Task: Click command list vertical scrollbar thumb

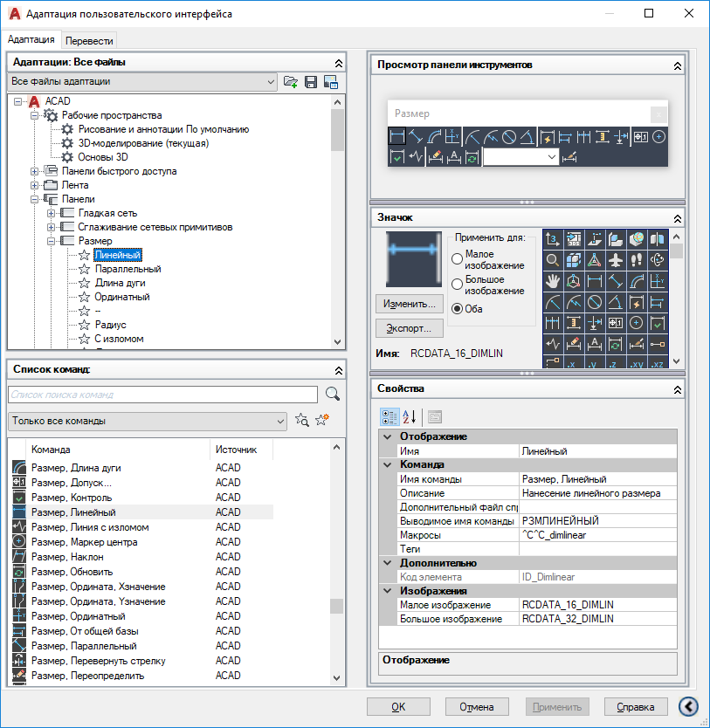Action: pyautogui.click(x=336, y=606)
